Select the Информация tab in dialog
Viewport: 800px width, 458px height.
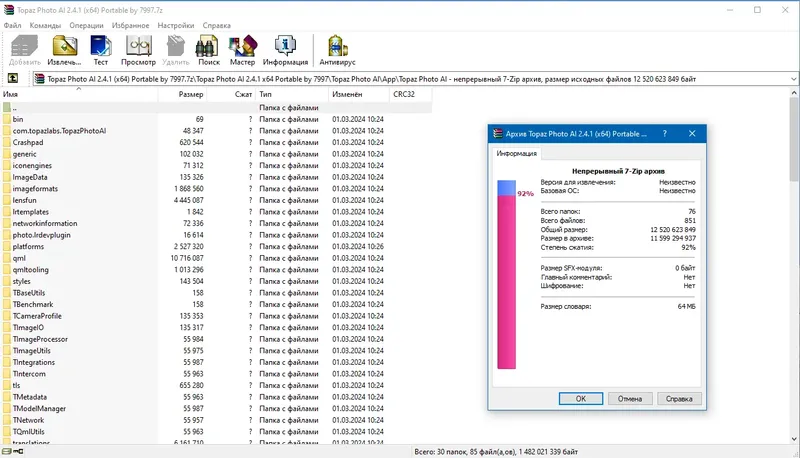click(x=516, y=154)
